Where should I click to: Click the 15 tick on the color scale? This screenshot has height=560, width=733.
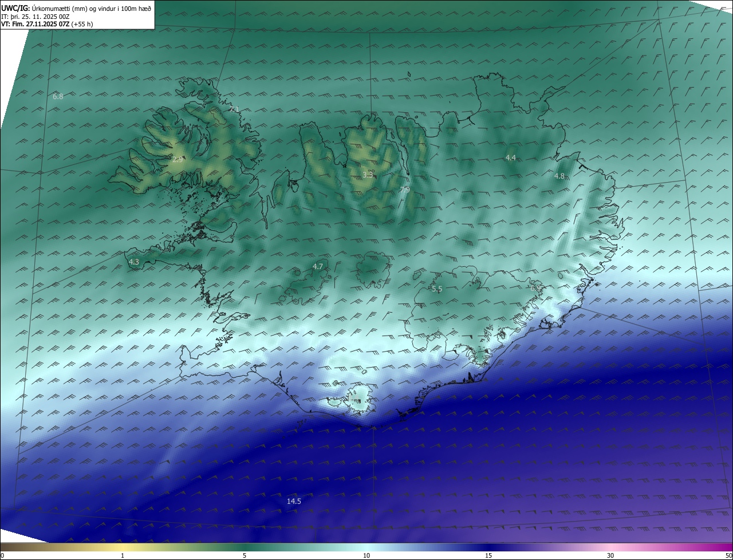pos(488,555)
